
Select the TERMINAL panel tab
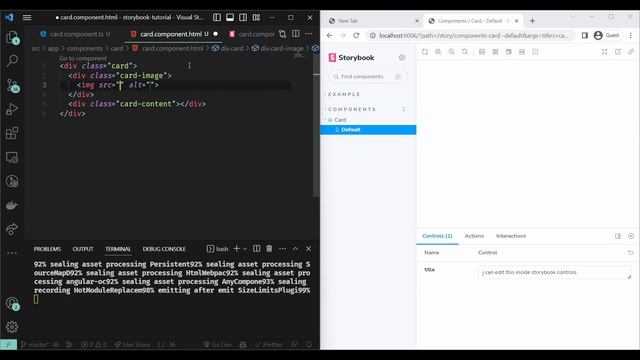coord(118,249)
